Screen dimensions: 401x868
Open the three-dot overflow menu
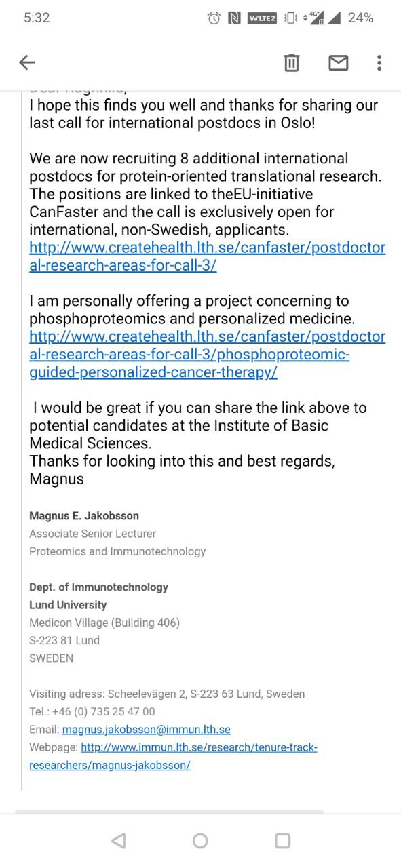(379, 63)
